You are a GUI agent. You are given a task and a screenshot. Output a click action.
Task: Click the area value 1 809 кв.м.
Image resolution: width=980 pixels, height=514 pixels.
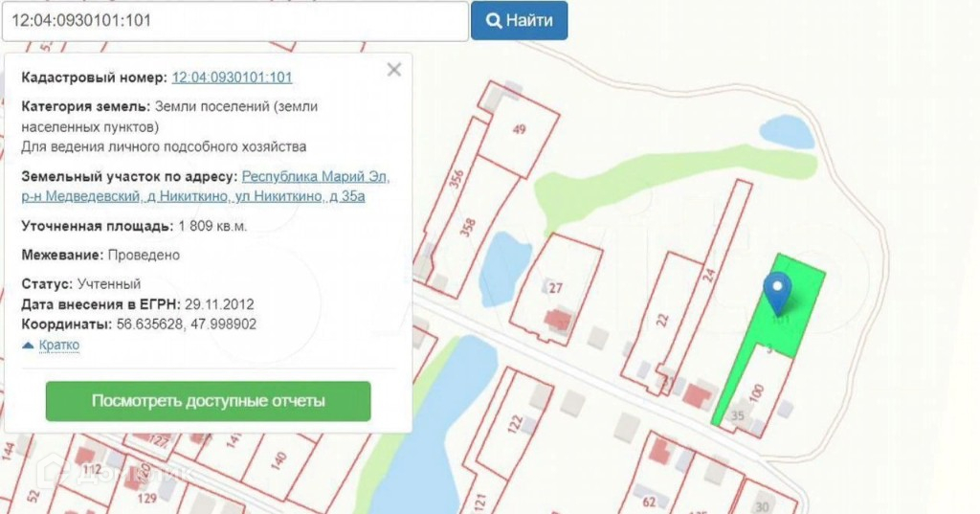click(x=212, y=226)
